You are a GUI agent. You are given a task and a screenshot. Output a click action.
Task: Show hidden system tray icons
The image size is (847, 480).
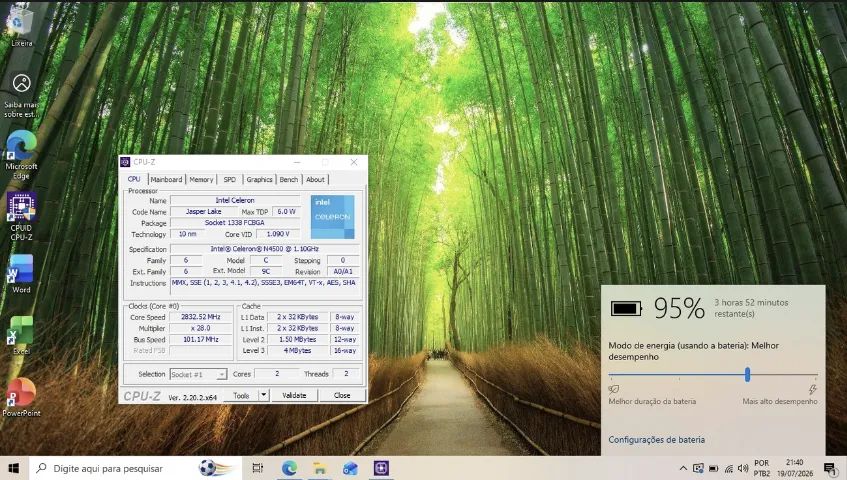pyautogui.click(x=683, y=468)
